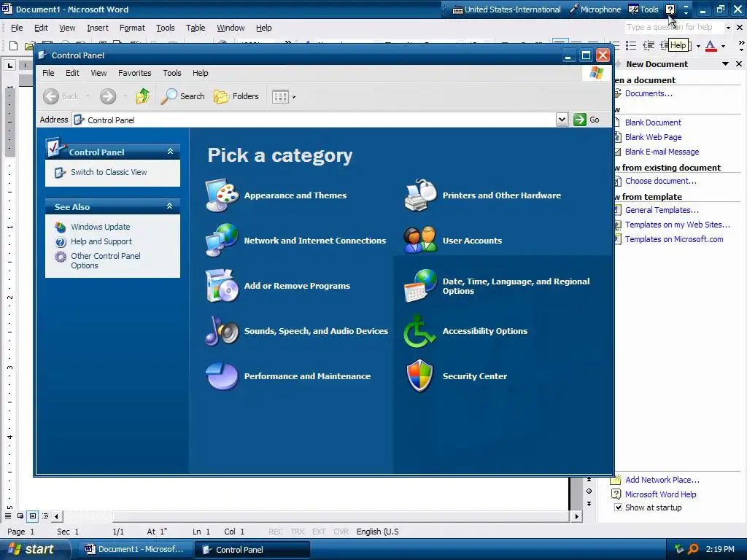Click the Go button beside address bar
The image size is (747, 560).
[587, 120]
